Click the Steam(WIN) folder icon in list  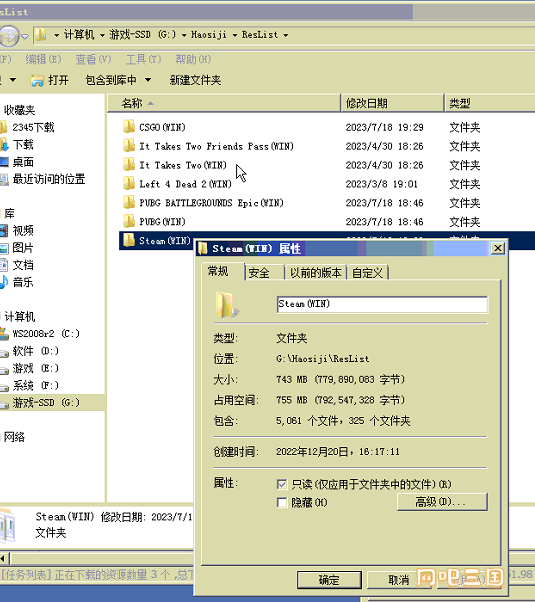(x=129, y=240)
